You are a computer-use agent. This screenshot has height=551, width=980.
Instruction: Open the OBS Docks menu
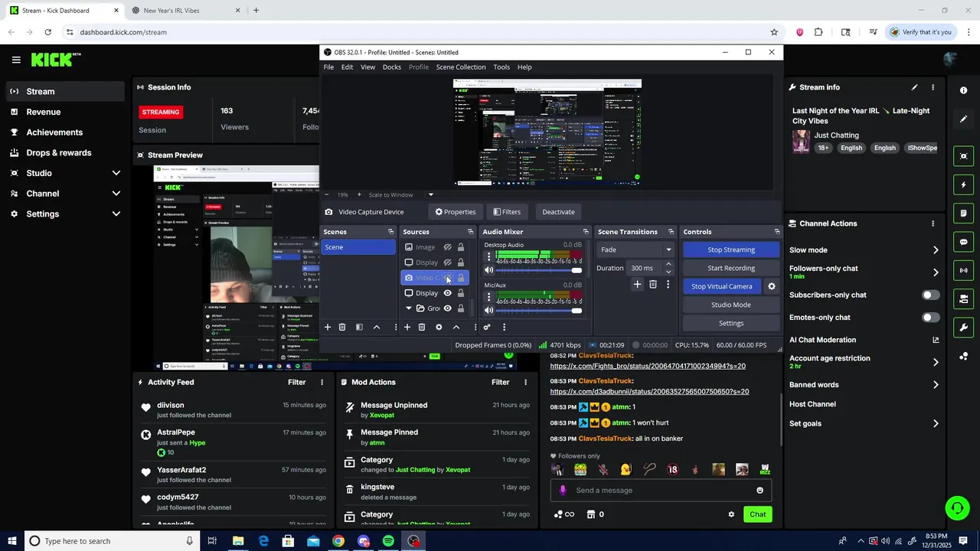pos(392,67)
